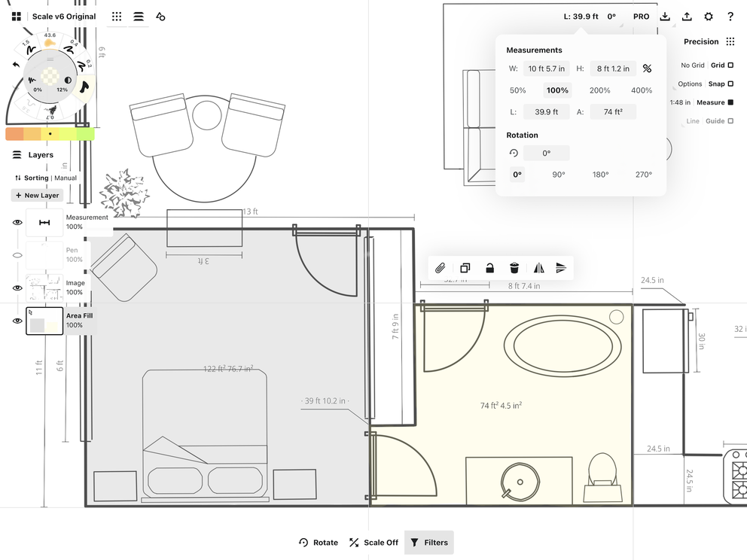Screen dimensions: 747x560
Task: Open the PRO menu in the top bar
Action: (641, 16)
